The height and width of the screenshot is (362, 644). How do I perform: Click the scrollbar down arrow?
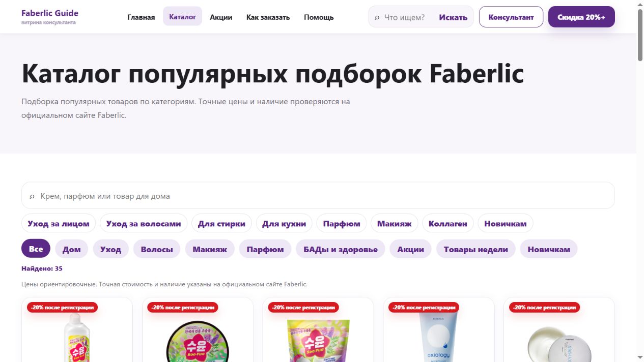(x=640, y=357)
